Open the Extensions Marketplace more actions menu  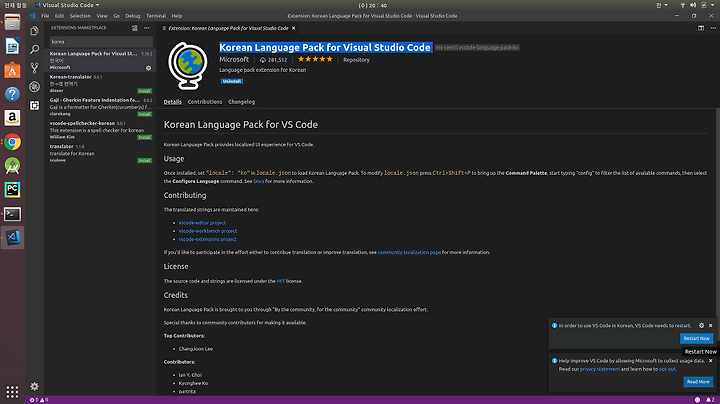coord(146,28)
